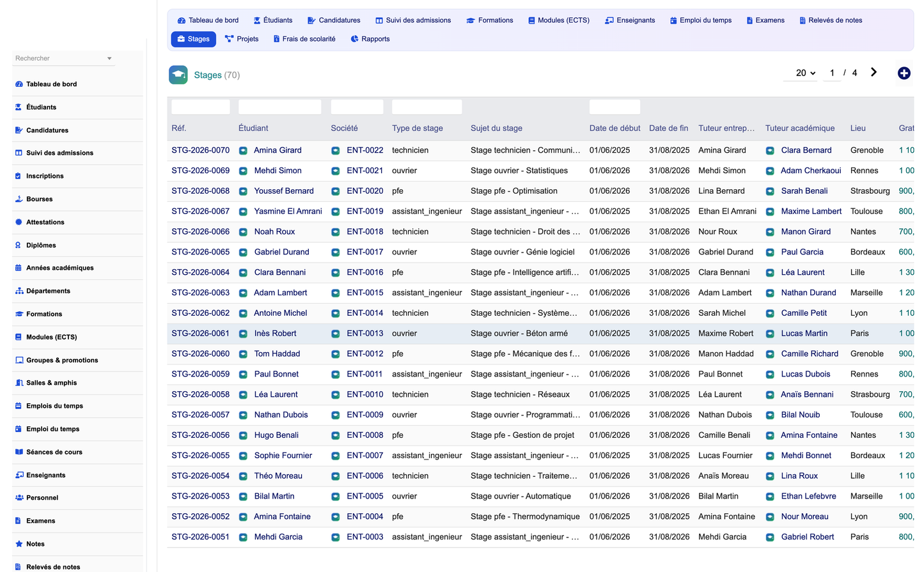Click the Notes star icon in sidebar

tap(19, 544)
